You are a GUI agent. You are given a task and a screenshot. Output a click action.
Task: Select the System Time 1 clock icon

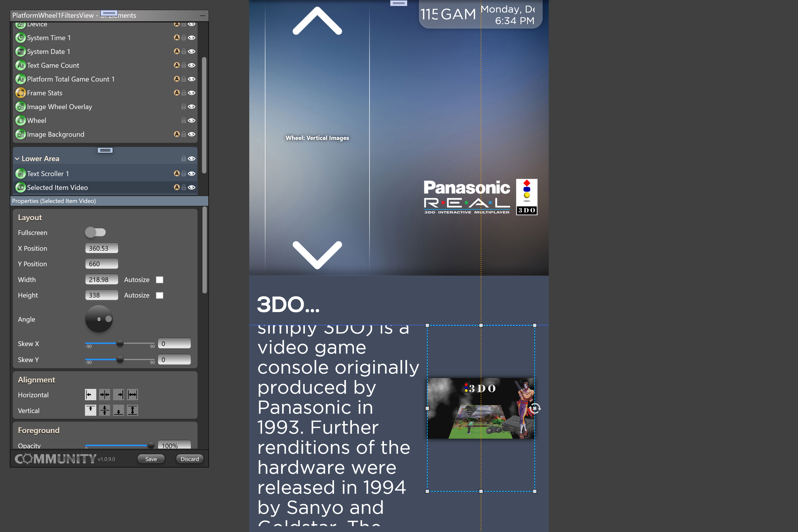21,38
